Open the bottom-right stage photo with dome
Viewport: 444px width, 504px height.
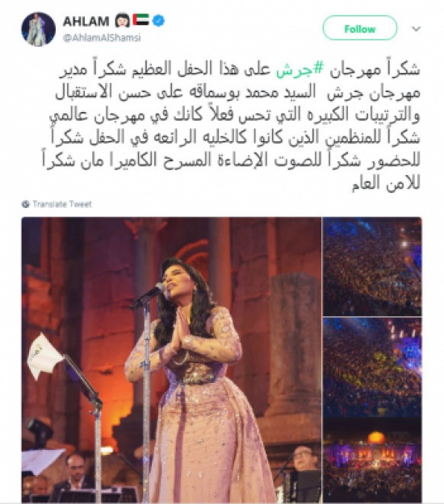372,461
